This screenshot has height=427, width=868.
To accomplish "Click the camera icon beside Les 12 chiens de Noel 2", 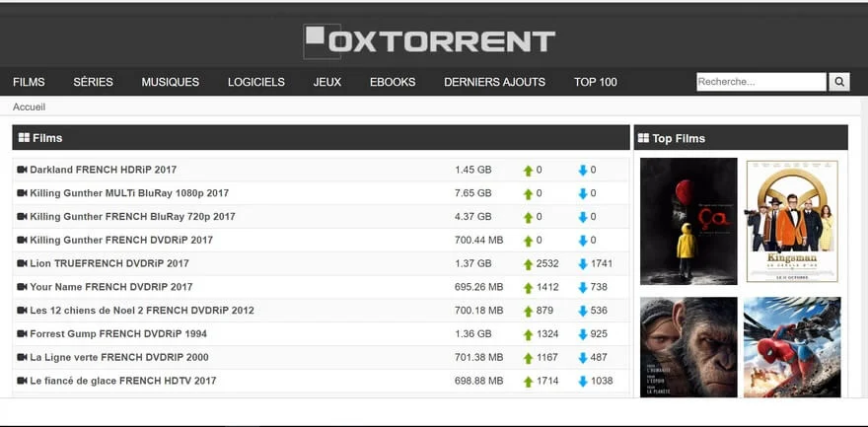I will (x=22, y=311).
